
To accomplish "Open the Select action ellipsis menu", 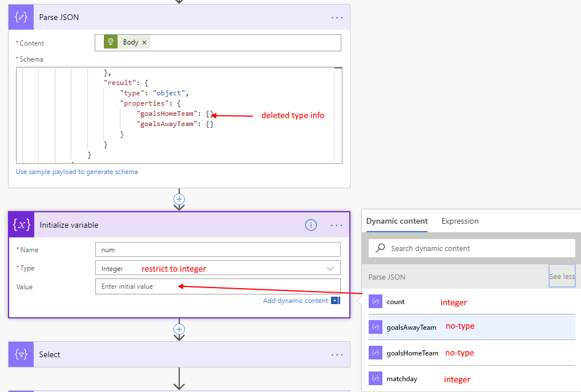I will click(x=337, y=355).
